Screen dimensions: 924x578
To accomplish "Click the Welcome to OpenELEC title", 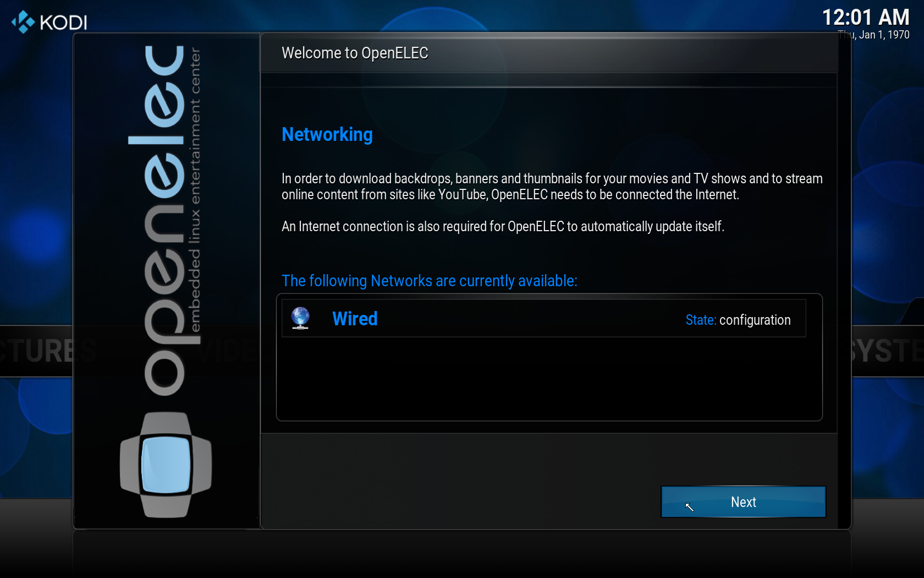I will tap(355, 53).
